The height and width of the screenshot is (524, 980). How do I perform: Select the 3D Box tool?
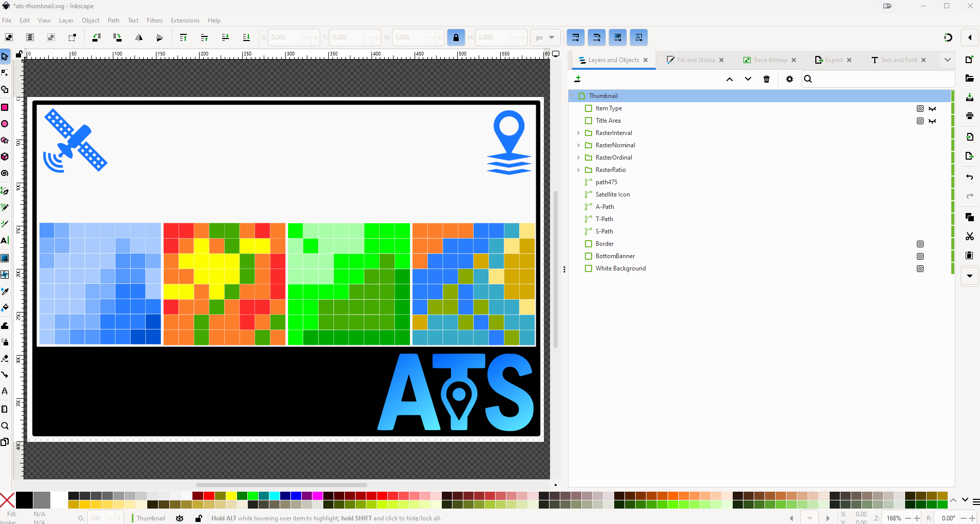pyautogui.click(x=5, y=157)
